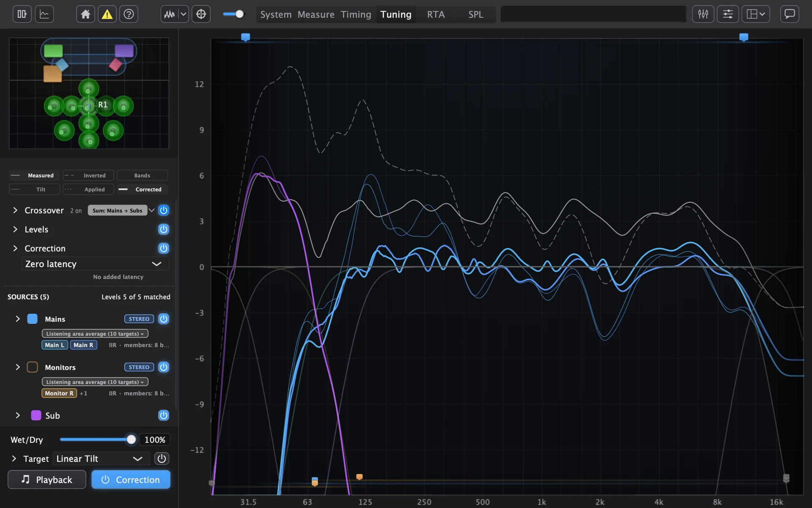This screenshot has height=508, width=812.
Task: Click the crosshair target icon
Action: click(x=201, y=14)
